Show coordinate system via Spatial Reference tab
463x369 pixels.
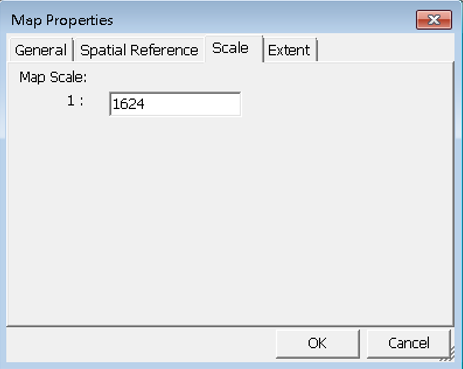coord(139,50)
